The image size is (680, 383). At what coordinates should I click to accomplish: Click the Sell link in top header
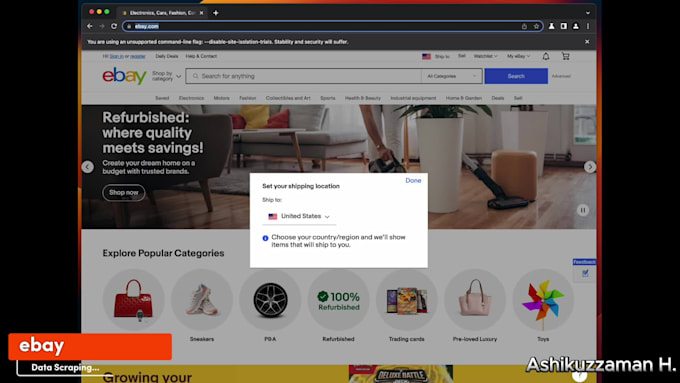tap(462, 56)
